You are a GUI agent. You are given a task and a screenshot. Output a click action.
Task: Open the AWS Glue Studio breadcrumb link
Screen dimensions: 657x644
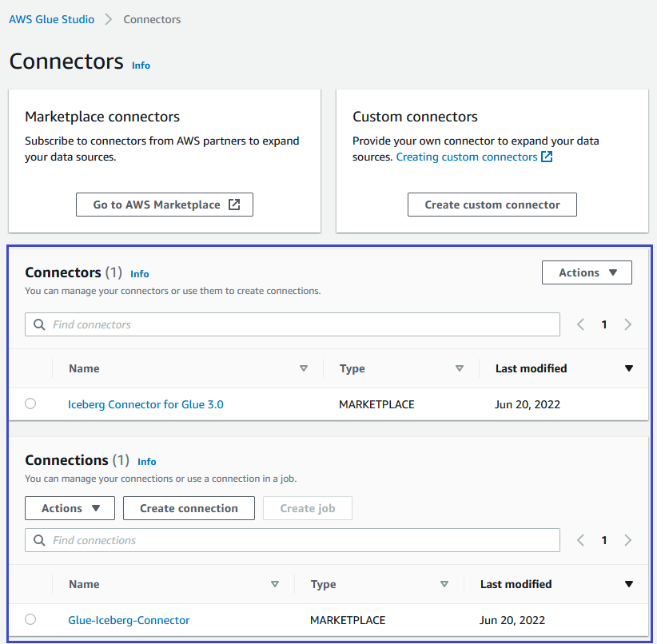tap(51, 19)
